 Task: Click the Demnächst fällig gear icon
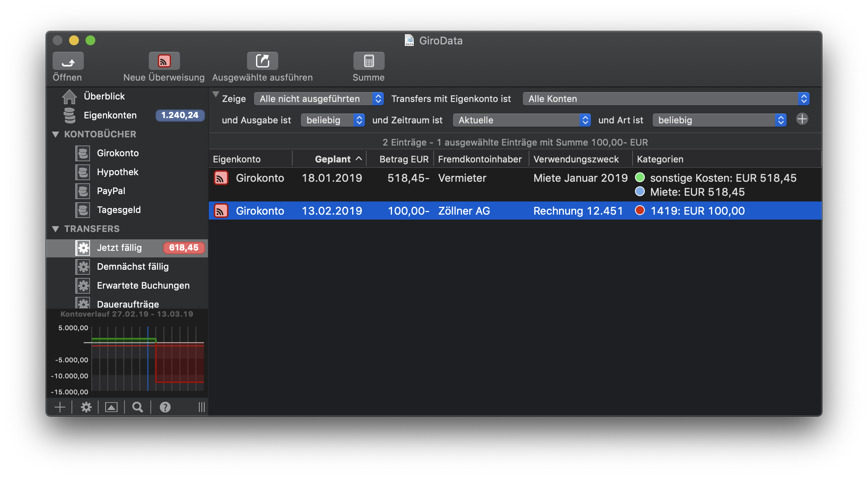[x=83, y=267]
